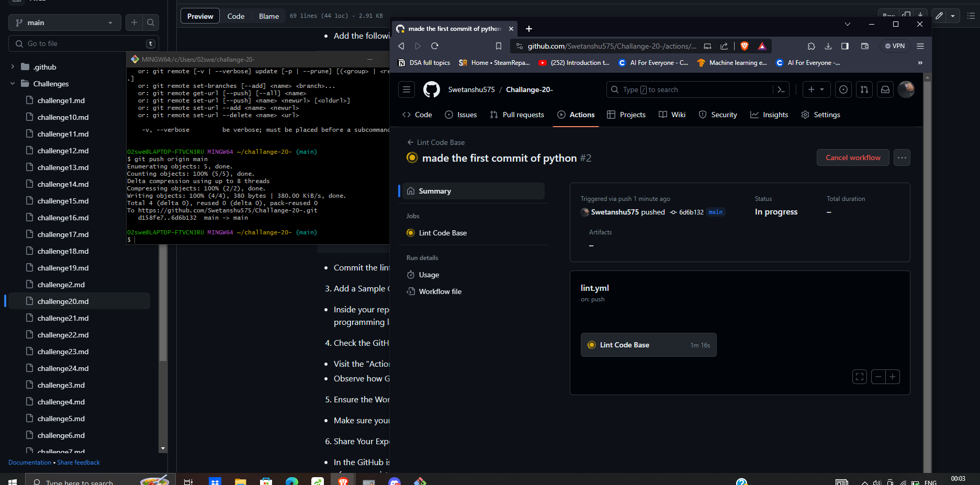Click the GitHub Octocat logo
The image size is (980, 485).
[431, 89]
